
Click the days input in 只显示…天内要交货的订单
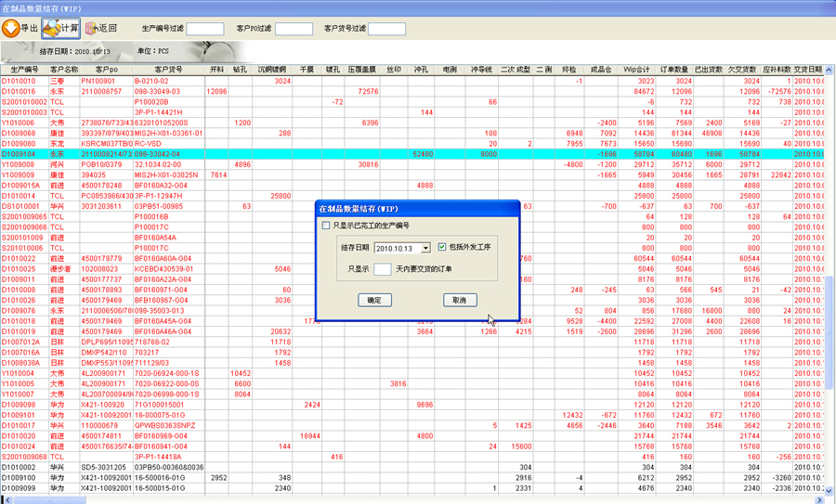click(x=383, y=269)
